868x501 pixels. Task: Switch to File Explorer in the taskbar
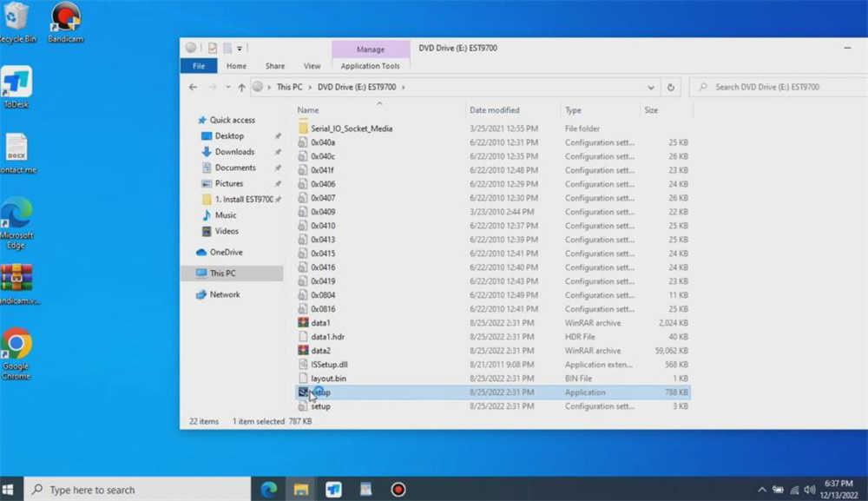pyautogui.click(x=301, y=490)
